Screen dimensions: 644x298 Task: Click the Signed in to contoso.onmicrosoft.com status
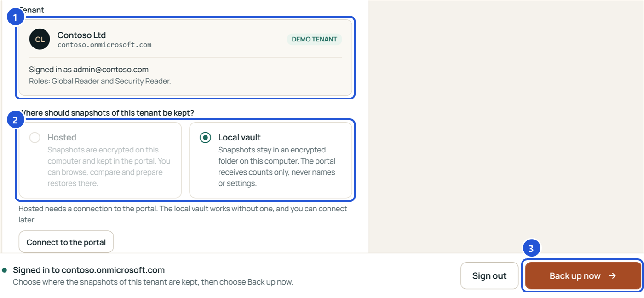(x=89, y=270)
